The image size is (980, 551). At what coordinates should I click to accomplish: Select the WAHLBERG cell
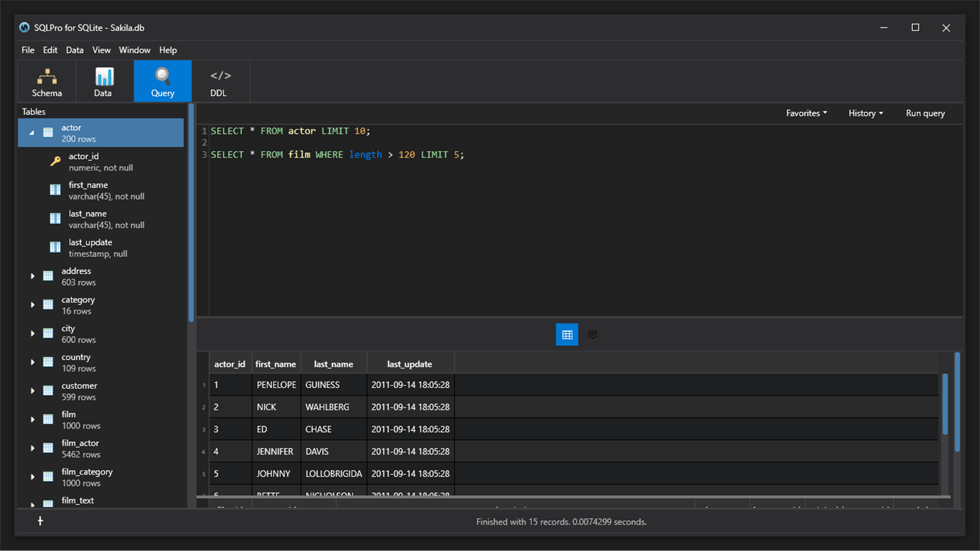click(x=333, y=407)
